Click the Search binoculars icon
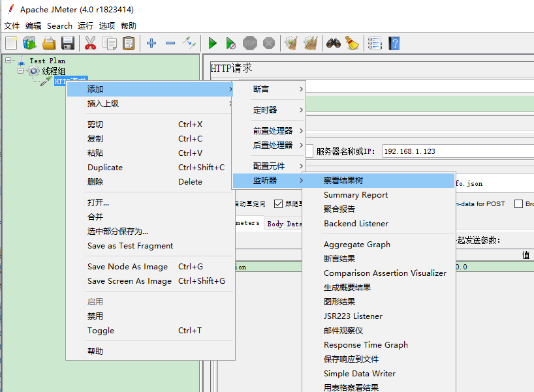This screenshot has height=392, width=534. tap(334, 43)
